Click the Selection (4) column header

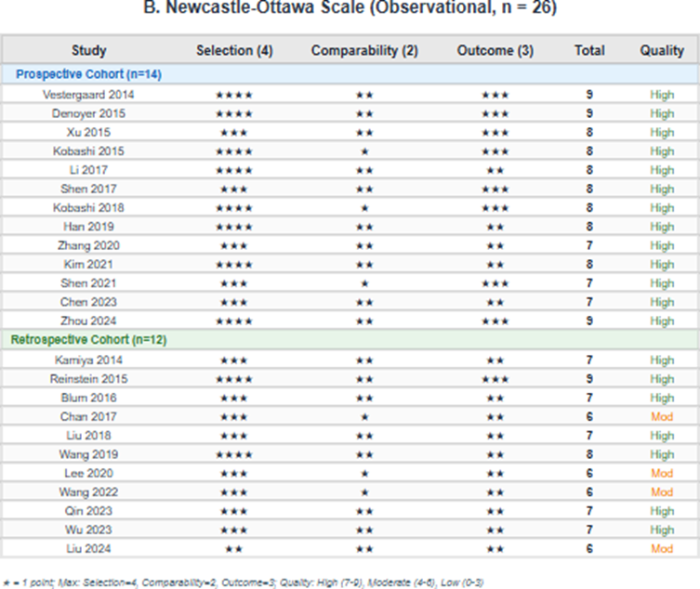pyautogui.click(x=233, y=50)
